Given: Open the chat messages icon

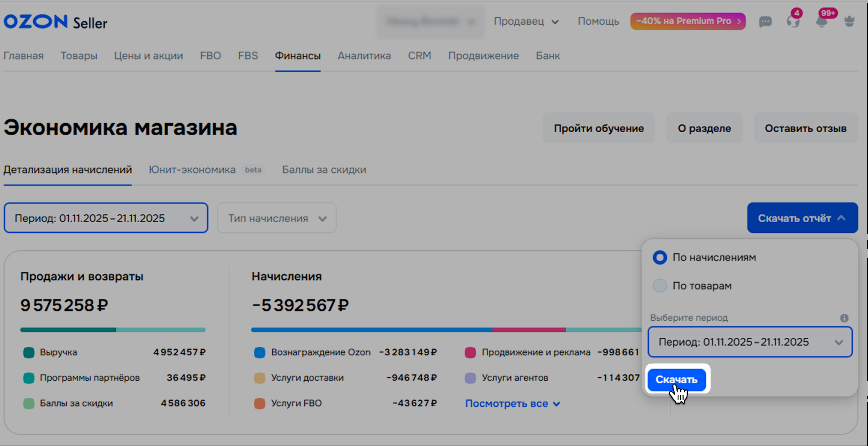Looking at the screenshot, I should tap(765, 21).
